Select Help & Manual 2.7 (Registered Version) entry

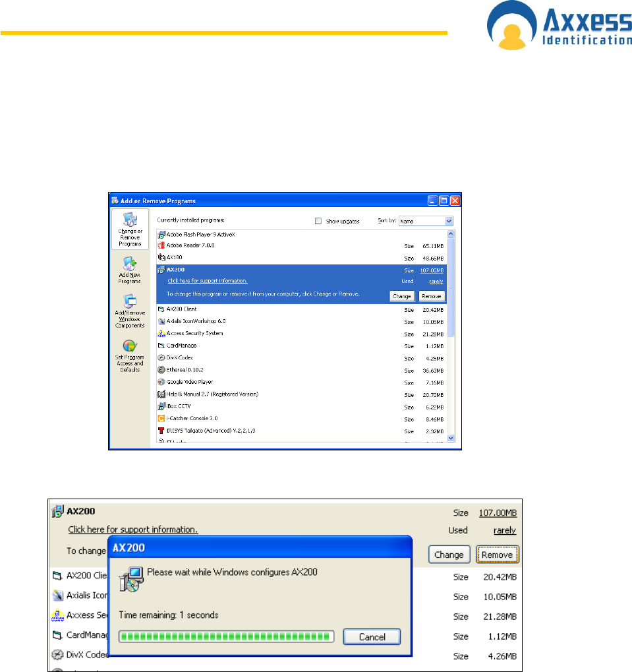(212, 394)
